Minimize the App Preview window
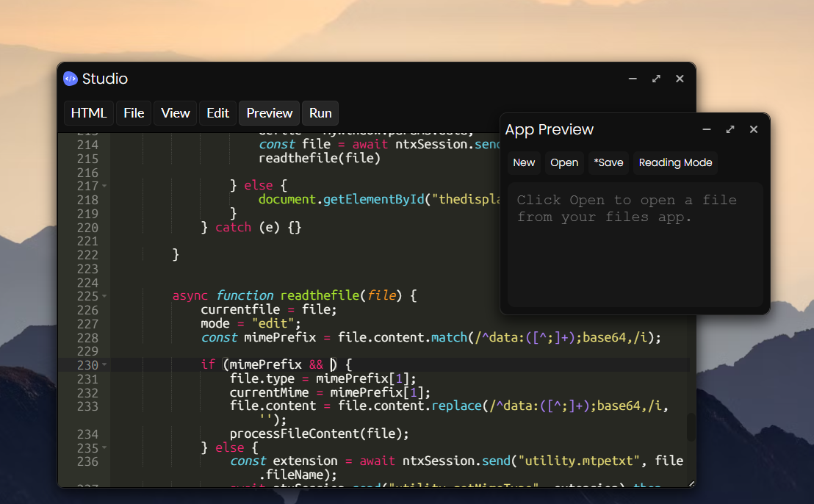Viewport: 814px width, 504px height. click(x=707, y=129)
